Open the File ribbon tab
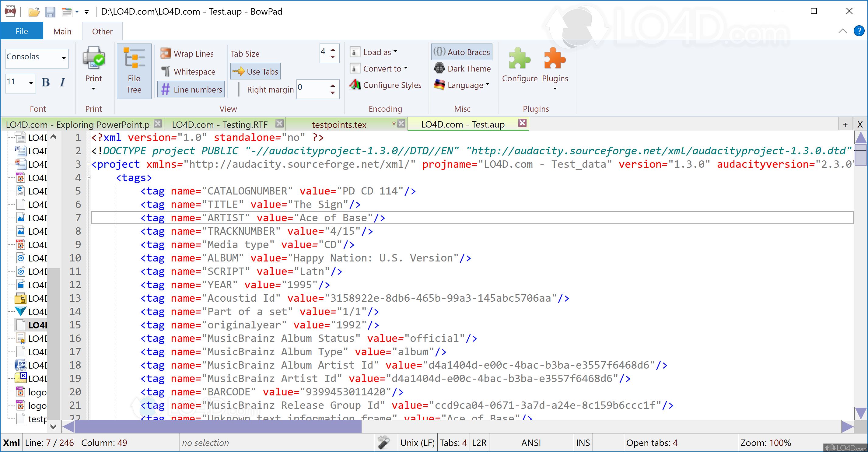This screenshot has width=868, height=452. [22, 31]
